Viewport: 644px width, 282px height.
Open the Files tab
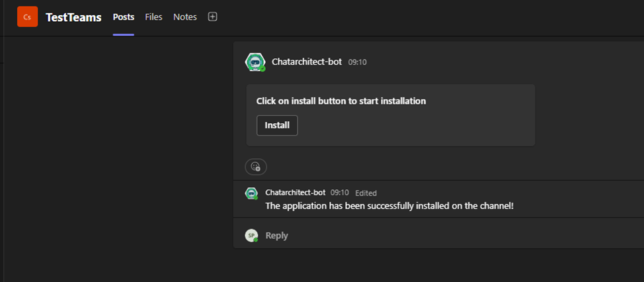(153, 17)
